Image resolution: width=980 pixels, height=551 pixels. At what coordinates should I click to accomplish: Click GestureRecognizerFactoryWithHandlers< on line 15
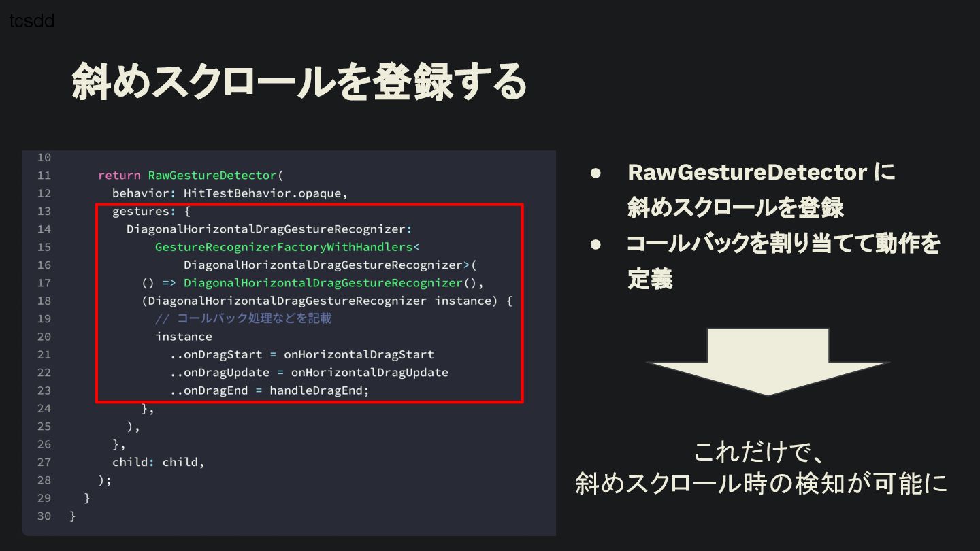287,247
